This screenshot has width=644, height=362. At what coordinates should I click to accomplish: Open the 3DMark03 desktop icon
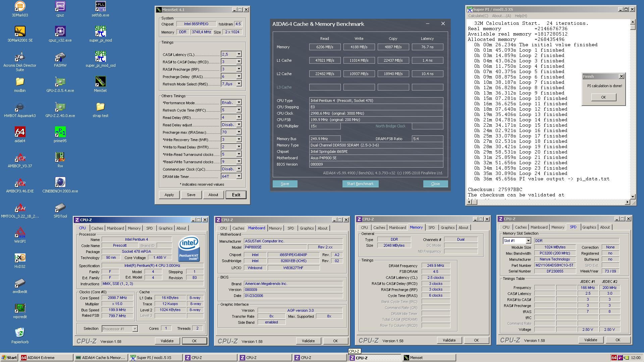click(20, 9)
